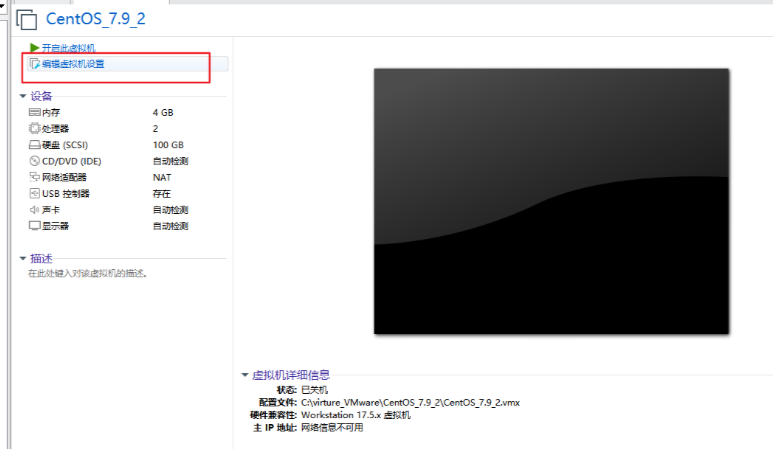
Task: Collapse the 设备 section
Action: (x=23, y=96)
